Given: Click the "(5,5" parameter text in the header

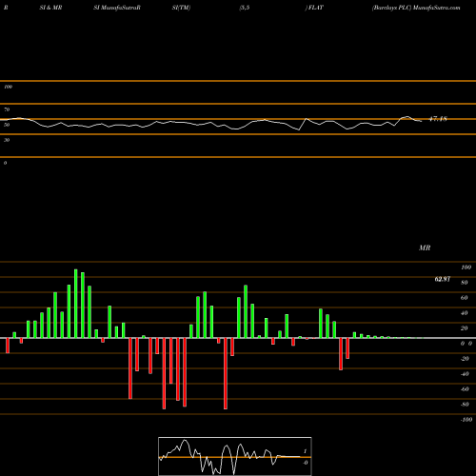Looking at the screenshot, I should (245, 8).
